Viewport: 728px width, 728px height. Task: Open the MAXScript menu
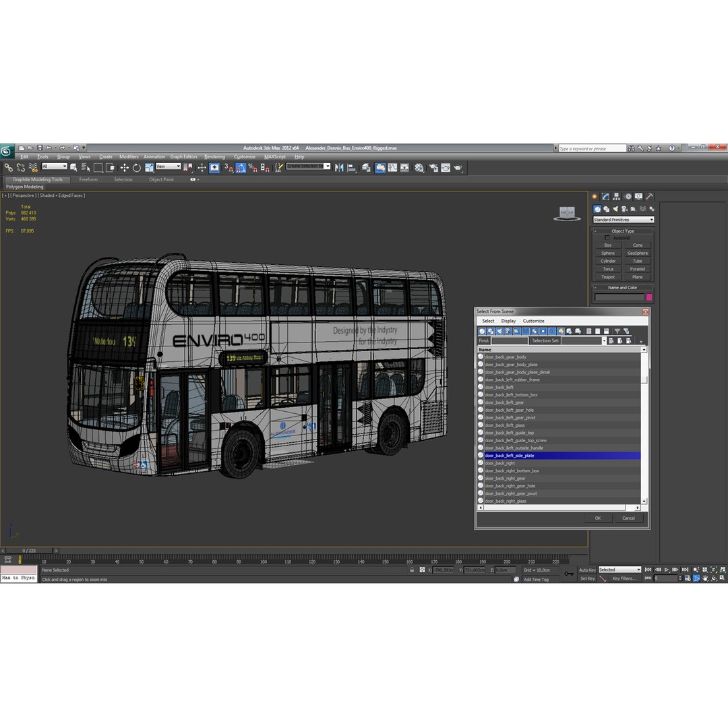coord(275,157)
